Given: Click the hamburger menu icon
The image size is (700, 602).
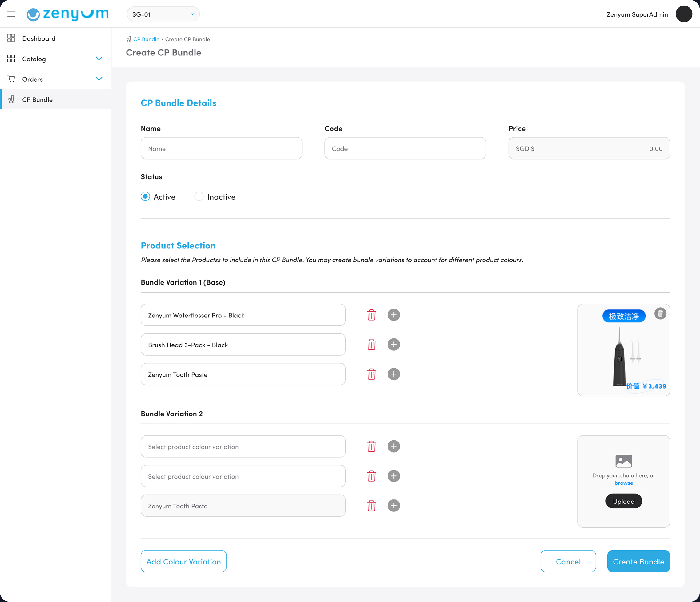Looking at the screenshot, I should coord(12,14).
